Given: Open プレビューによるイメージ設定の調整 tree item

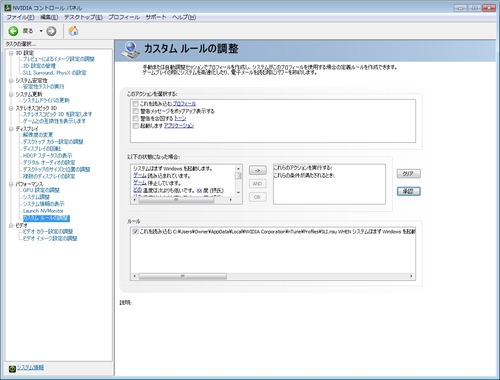Looking at the screenshot, I should point(59,59).
